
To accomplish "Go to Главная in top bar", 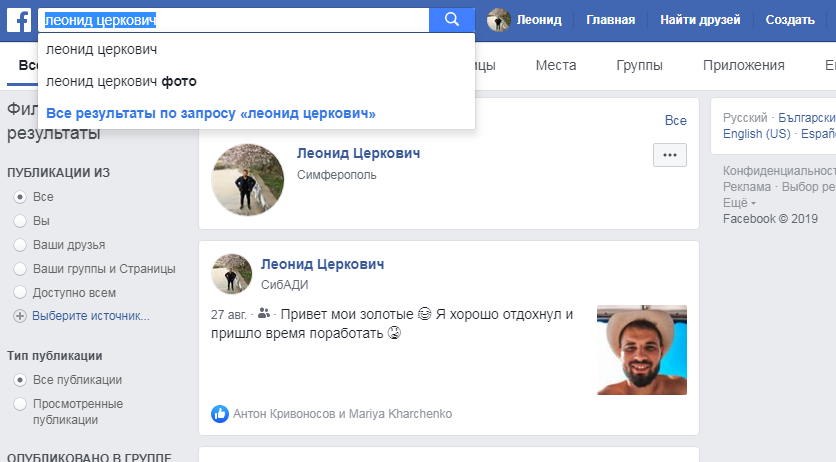I will pyautogui.click(x=610, y=20).
